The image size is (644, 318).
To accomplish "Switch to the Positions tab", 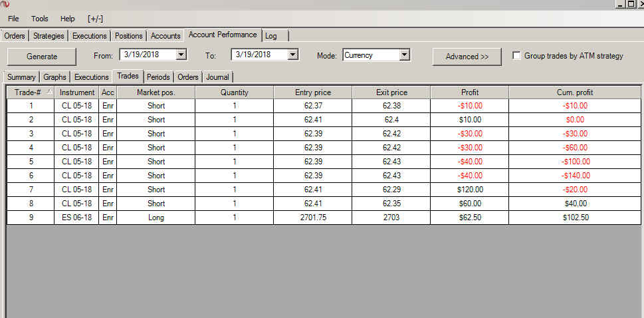I will [x=128, y=36].
